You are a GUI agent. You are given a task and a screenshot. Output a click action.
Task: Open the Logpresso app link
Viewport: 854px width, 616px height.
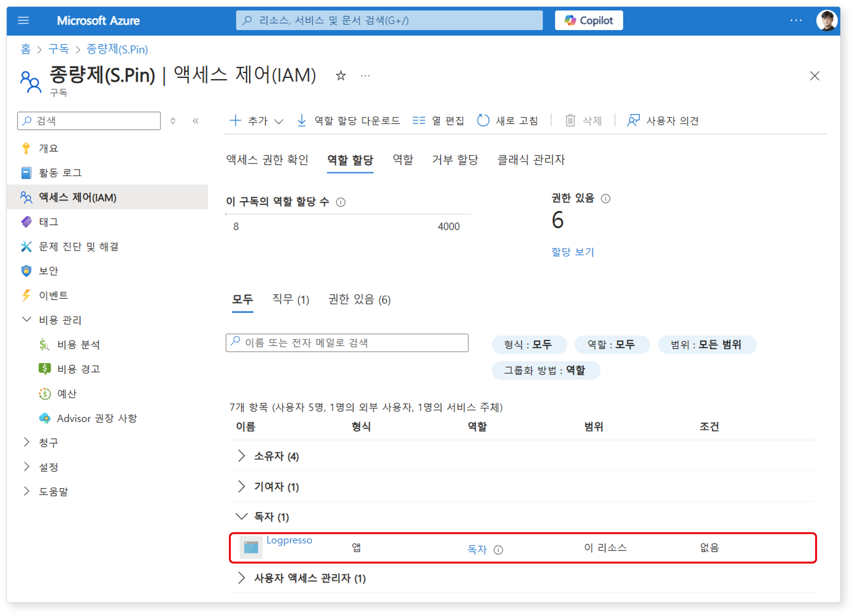pos(289,541)
